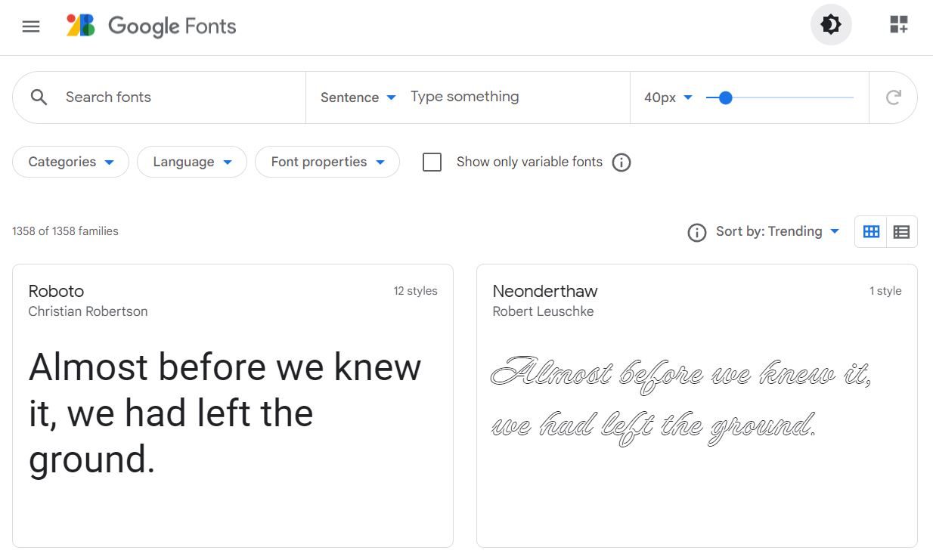Image resolution: width=933 pixels, height=560 pixels.
Task: Expand the Sort by: Trending dropdown
Action: 778,232
